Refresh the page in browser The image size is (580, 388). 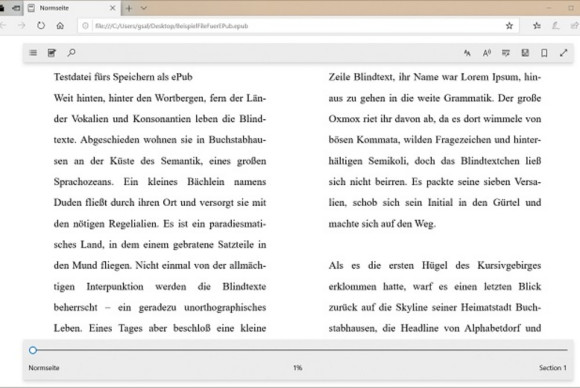(x=41, y=26)
